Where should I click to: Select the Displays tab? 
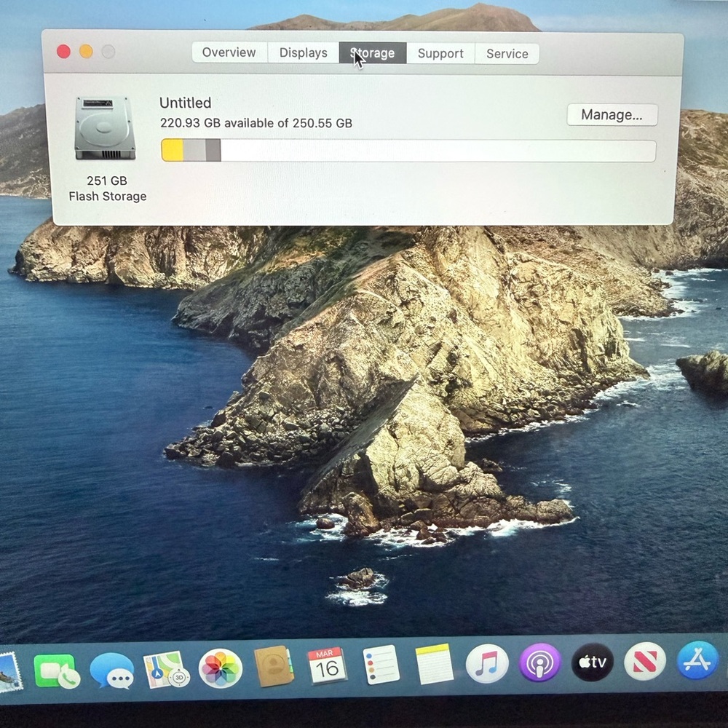[303, 52]
